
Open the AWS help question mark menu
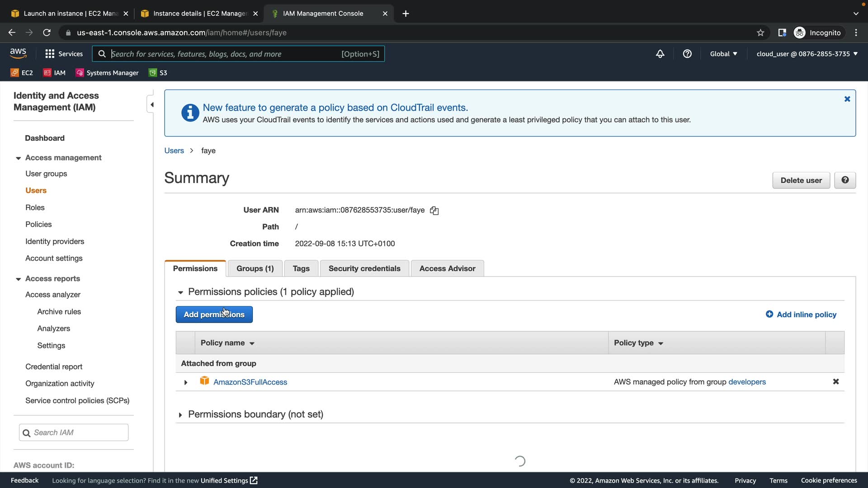point(687,54)
